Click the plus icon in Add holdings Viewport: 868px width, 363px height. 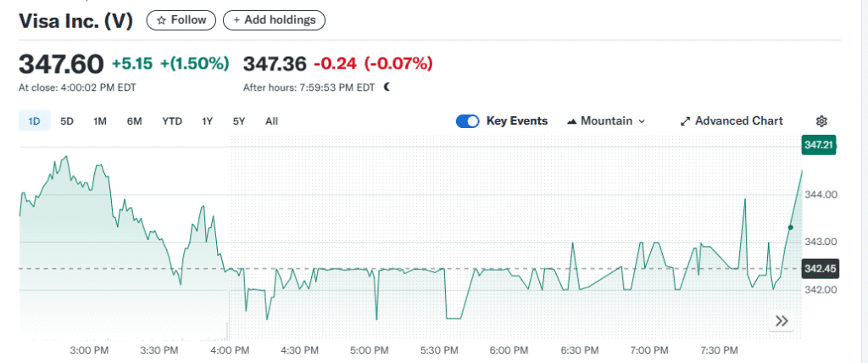[x=236, y=20]
